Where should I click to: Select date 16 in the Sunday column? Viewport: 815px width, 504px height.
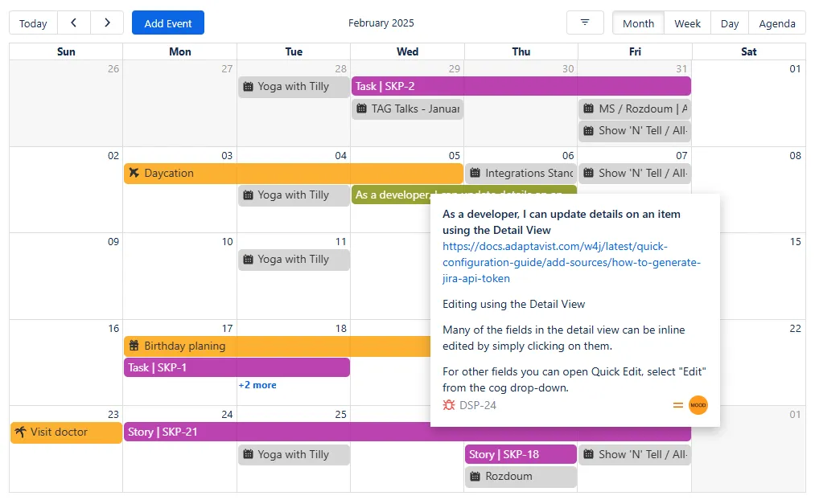point(113,328)
